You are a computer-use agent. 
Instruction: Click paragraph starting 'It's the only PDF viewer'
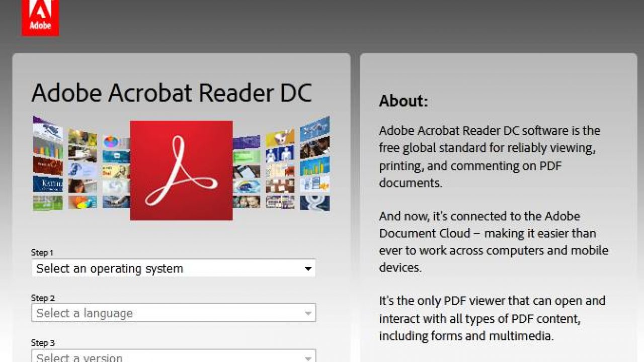(492, 318)
